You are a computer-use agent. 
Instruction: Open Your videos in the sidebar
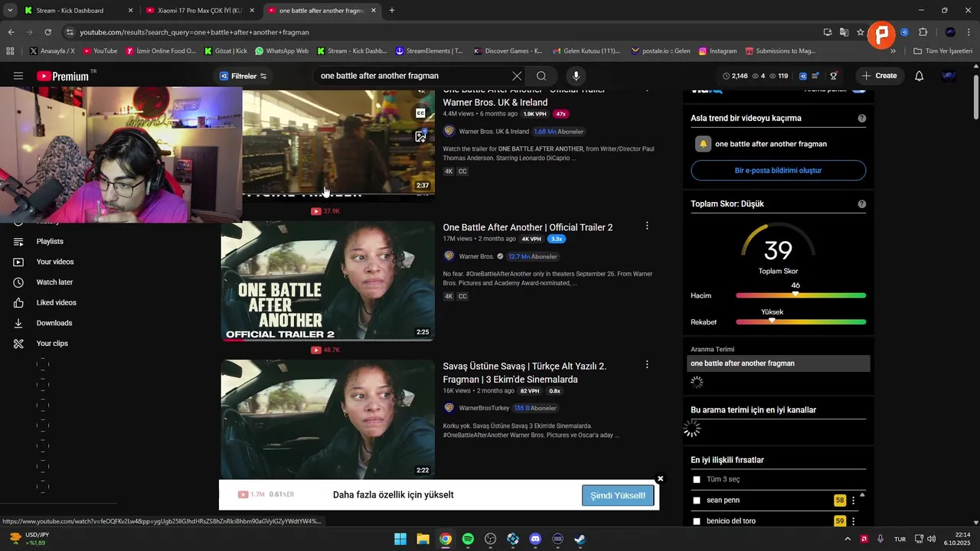pyautogui.click(x=55, y=262)
